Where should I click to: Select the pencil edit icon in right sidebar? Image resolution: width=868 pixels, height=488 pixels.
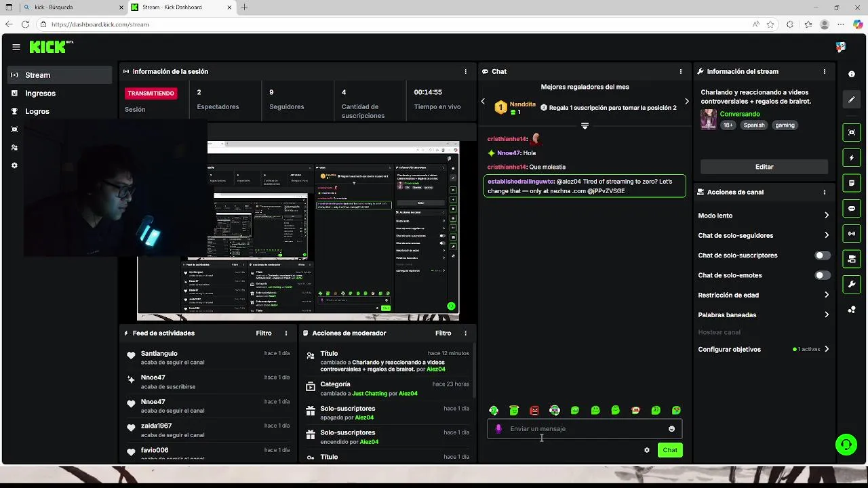coord(852,100)
